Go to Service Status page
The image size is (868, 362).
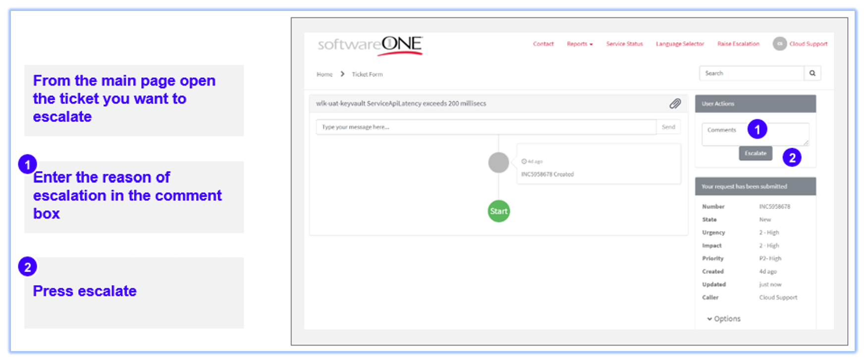(x=624, y=44)
